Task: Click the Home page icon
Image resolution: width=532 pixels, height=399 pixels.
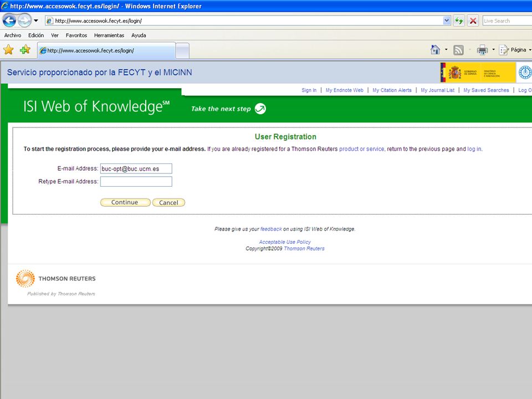Action: [435, 50]
